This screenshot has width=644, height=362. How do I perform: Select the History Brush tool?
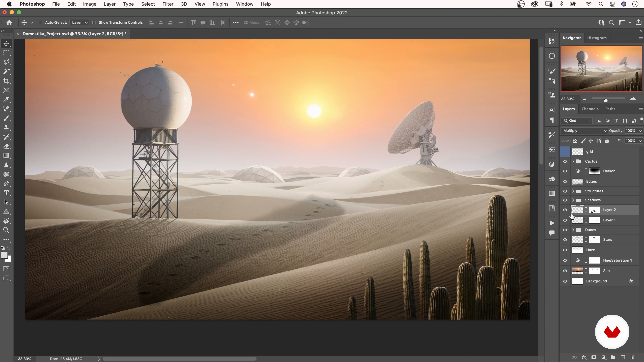pos(6,137)
